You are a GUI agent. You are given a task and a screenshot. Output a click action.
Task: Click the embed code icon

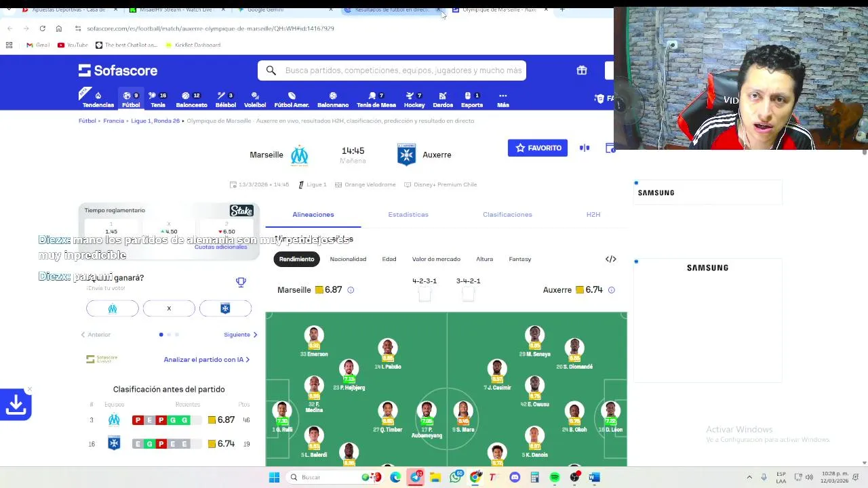[610, 259]
